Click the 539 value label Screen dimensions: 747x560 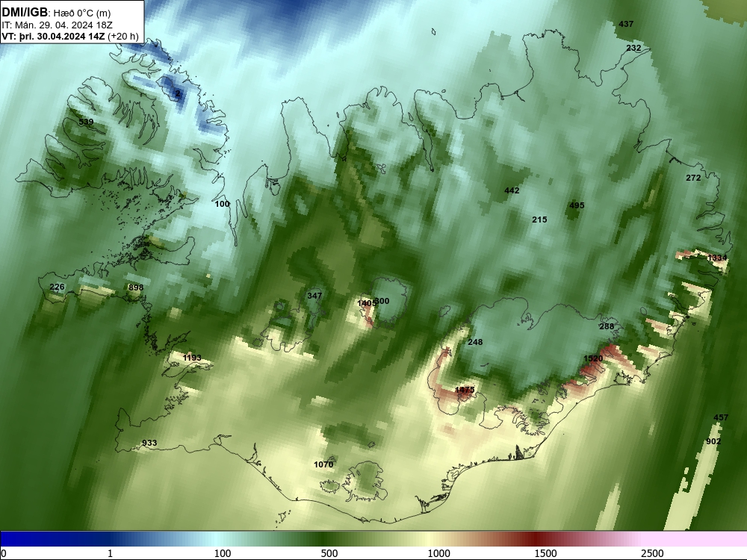tap(86, 122)
